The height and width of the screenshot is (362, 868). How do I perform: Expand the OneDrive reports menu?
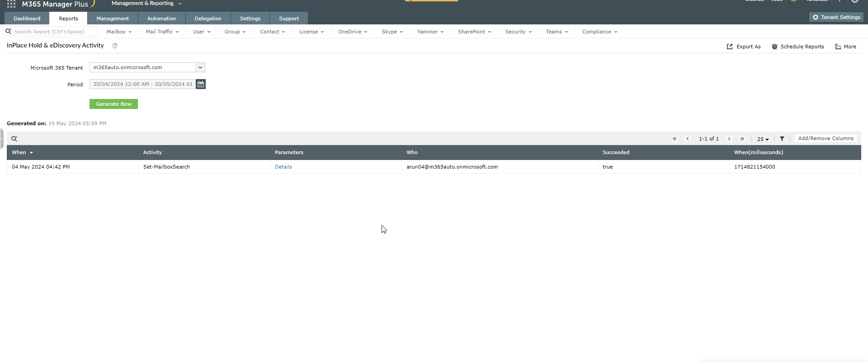pyautogui.click(x=353, y=32)
